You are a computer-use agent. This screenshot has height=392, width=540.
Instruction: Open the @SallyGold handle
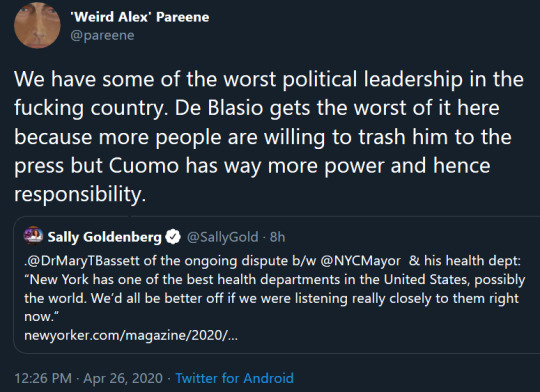tap(222, 237)
